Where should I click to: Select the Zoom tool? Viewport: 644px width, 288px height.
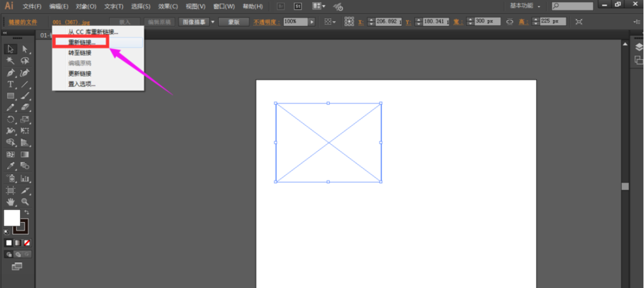(25, 202)
